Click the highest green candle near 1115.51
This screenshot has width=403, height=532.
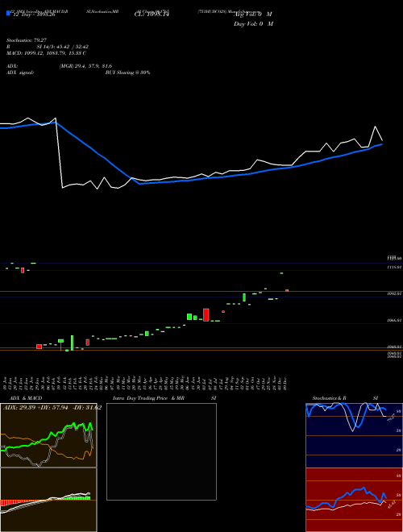(x=281, y=273)
